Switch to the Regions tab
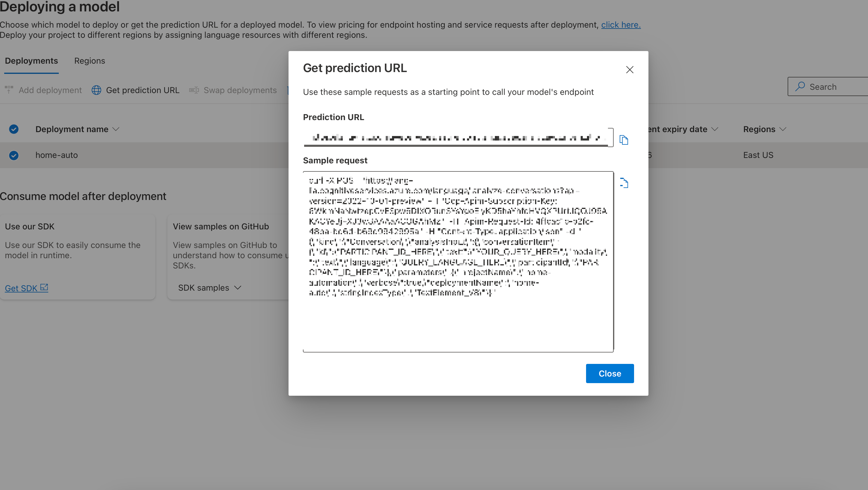The height and width of the screenshot is (490, 868). (90, 61)
